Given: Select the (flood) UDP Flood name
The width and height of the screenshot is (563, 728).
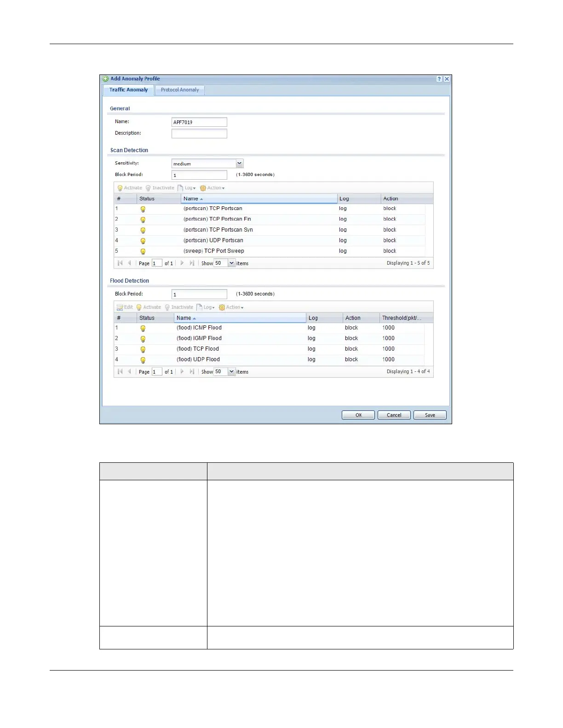Looking at the screenshot, I should (x=198, y=359).
